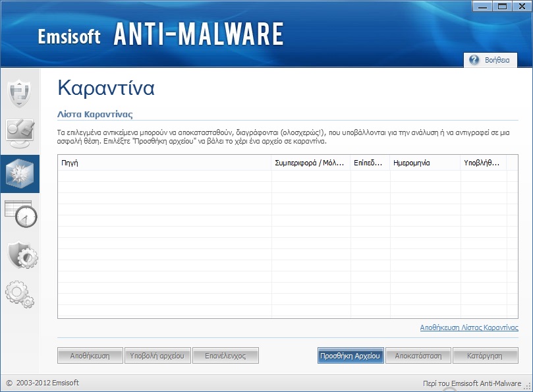Viewport: 533px width, 392px height.
Task: Sort list by Πηγή column header
Action: (165, 163)
